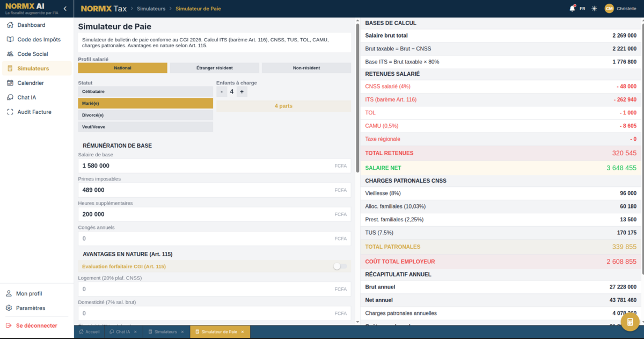Switch to the Chat IA bottom tab
The image size is (644, 339).
click(123, 332)
